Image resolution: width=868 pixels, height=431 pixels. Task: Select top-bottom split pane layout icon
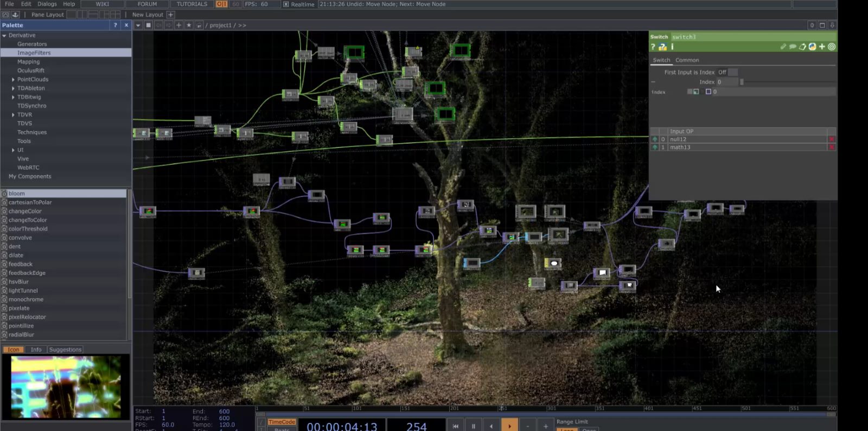(93, 15)
